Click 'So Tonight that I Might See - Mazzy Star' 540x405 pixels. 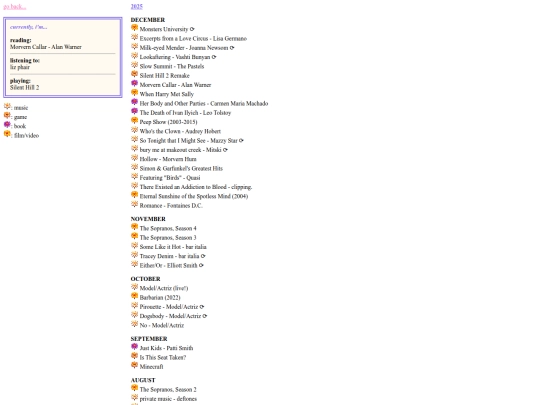(x=189, y=141)
